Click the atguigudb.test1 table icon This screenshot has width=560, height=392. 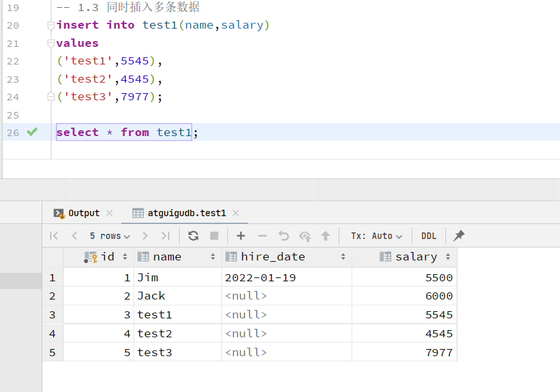(138, 213)
